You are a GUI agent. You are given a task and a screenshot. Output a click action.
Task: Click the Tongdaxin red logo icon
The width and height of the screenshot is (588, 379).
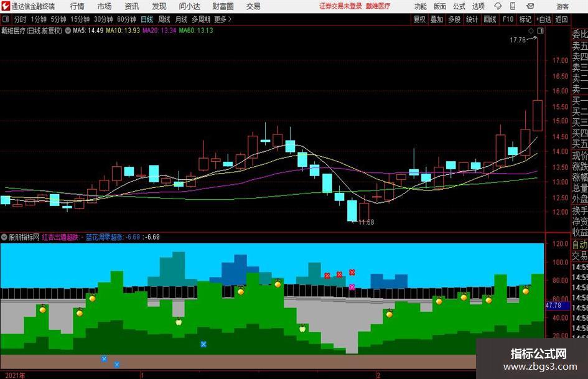[6, 6]
